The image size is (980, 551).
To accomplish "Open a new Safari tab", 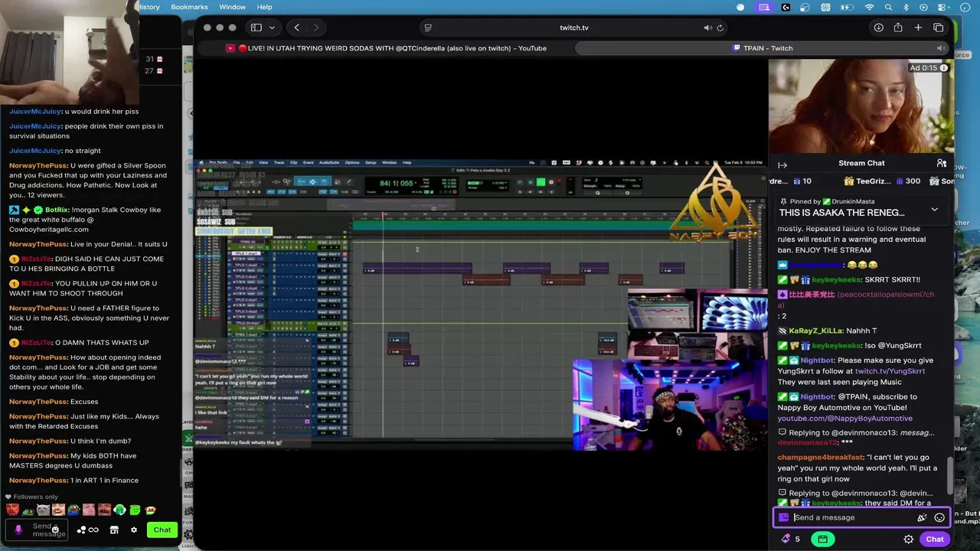I will (x=918, y=28).
